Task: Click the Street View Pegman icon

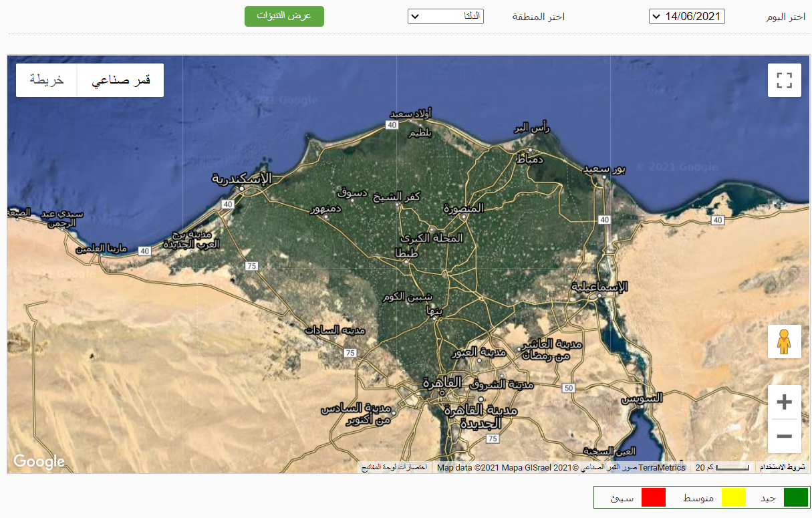Action: point(784,342)
